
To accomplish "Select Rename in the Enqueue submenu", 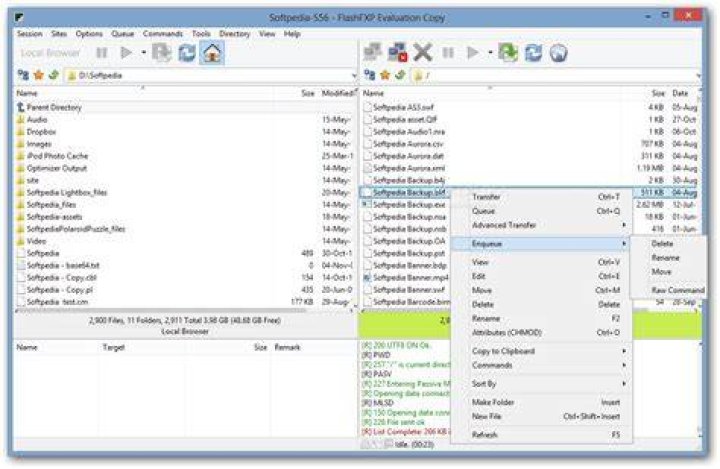I will pyautogui.click(x=669, y=258).
